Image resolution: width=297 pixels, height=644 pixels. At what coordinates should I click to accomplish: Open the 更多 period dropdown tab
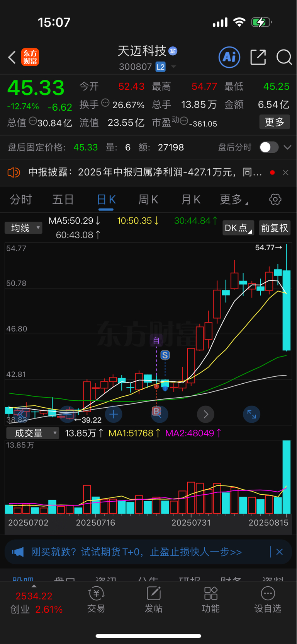click(234, 200)
